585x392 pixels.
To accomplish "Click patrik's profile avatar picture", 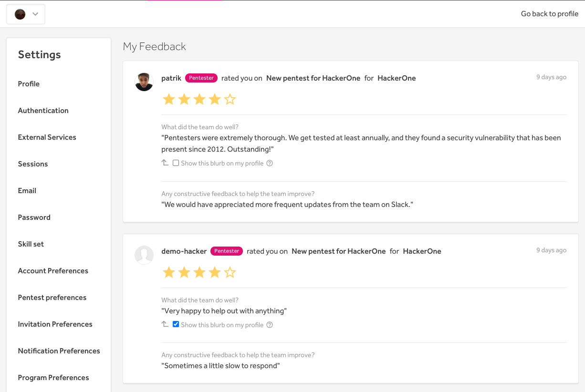I will coord(144,82).
